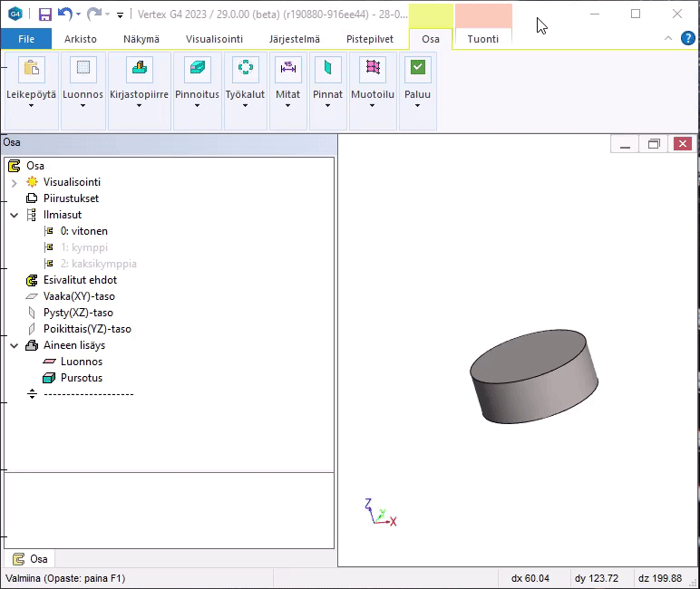The width and height of the screenshot is (700, 589).
Task: Click the Pinnat surfaces icon
Action: click(x=327, y=69)
